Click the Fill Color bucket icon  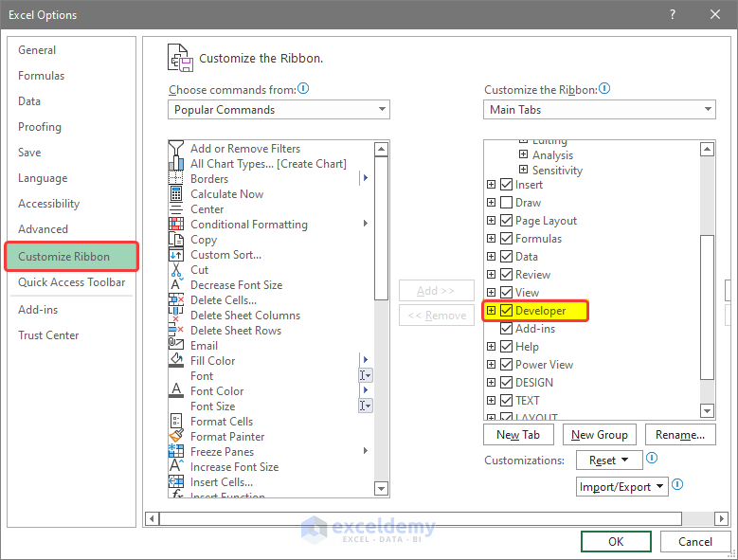click(176, 360)
